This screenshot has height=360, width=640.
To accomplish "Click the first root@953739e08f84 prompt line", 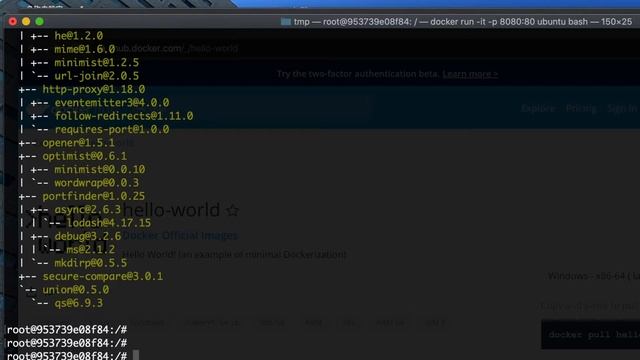I will (x=67, y=330).
